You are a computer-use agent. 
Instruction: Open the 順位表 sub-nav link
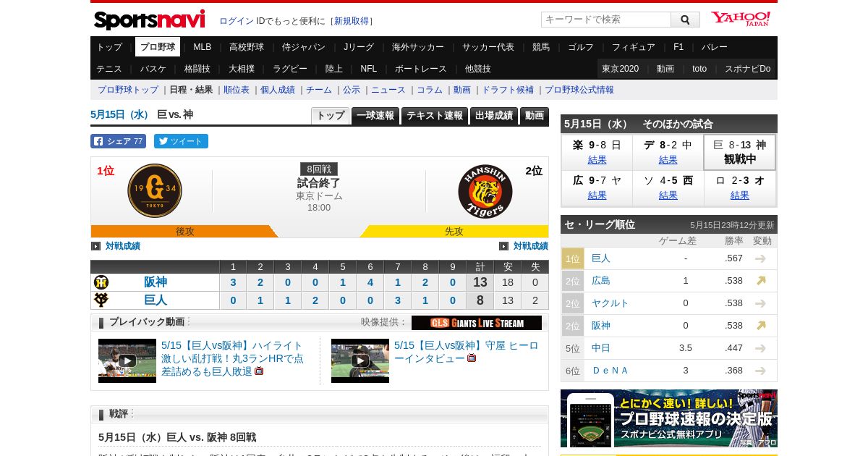tap(237, 90)
